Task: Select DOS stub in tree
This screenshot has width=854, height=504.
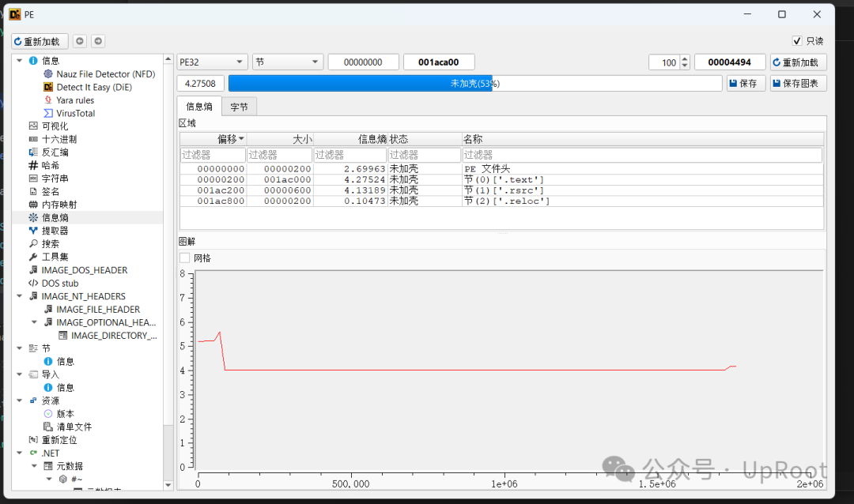Action: pos(60,283)
